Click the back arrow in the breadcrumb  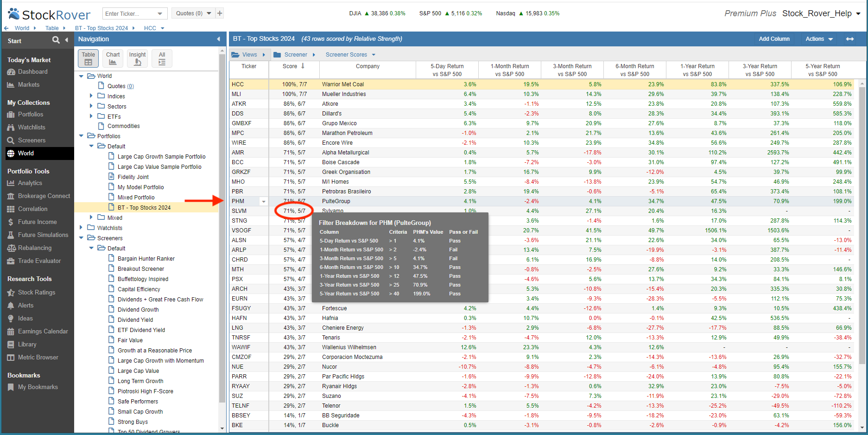tap(6, 28)
